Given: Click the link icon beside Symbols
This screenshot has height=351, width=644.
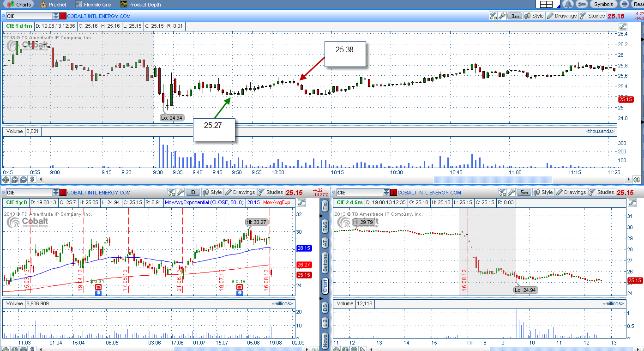Looking at the screenshot, I should tap(581, 4).
